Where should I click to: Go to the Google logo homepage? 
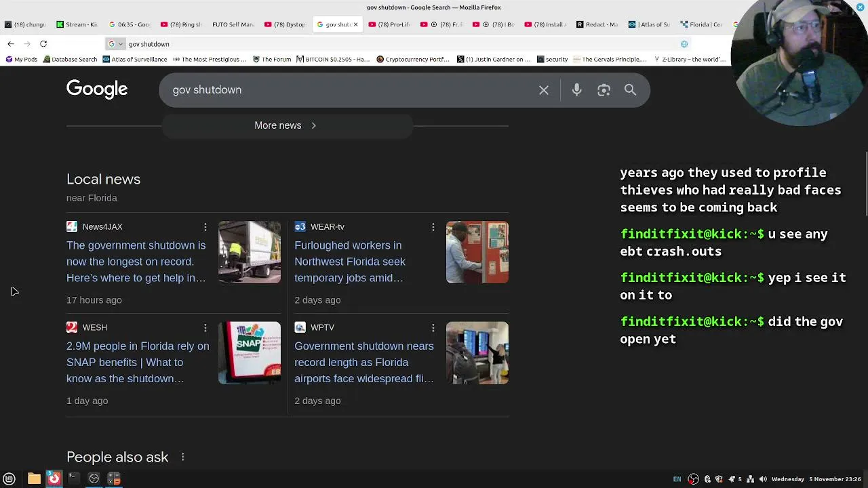click(x=97, y=89)
